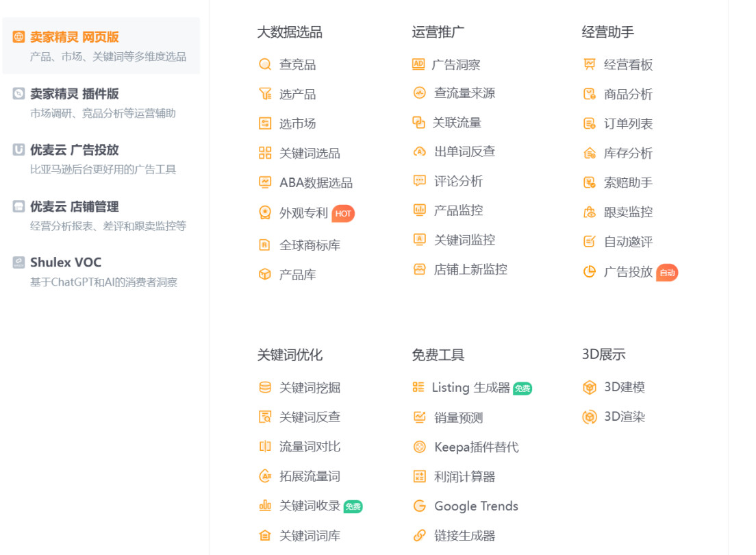This screenshot has width=756, height=555.
Task: Click the 经营看板 icon
Action: tap(589, 64)
